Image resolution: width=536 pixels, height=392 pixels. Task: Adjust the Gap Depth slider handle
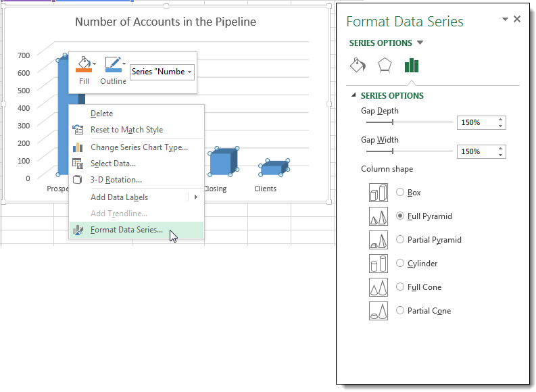(393, 122)
